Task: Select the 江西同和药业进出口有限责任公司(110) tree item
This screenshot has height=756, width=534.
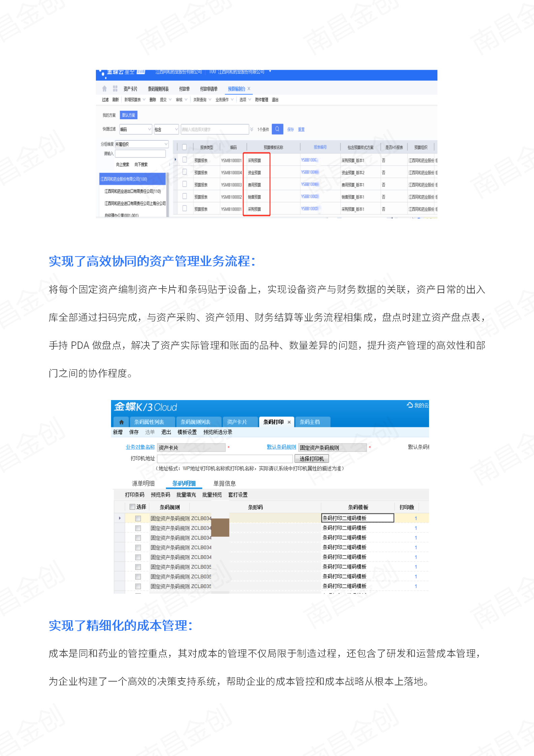Action: tap(133, 191)
